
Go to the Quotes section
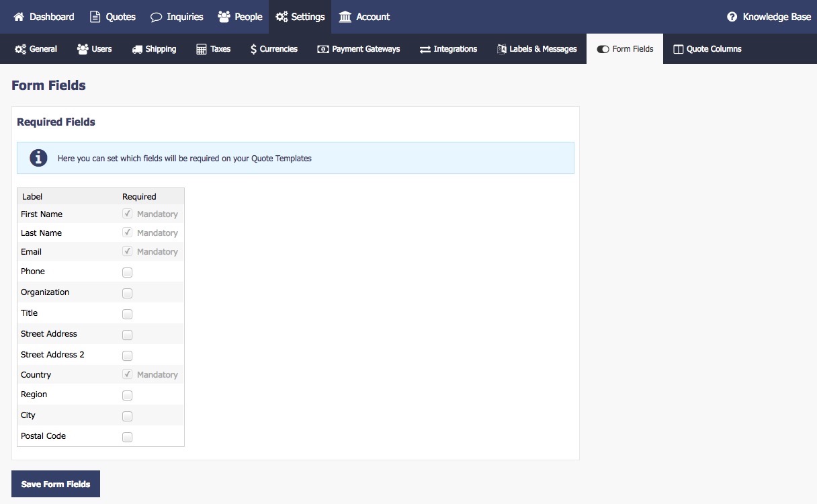[x=113, y=17]
